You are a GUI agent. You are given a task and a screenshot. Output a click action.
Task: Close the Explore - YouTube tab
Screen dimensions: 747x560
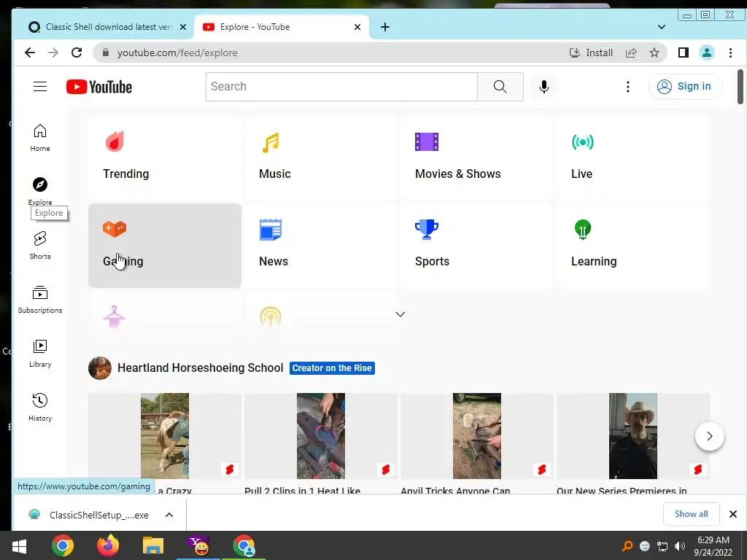[x=357, y=27]
